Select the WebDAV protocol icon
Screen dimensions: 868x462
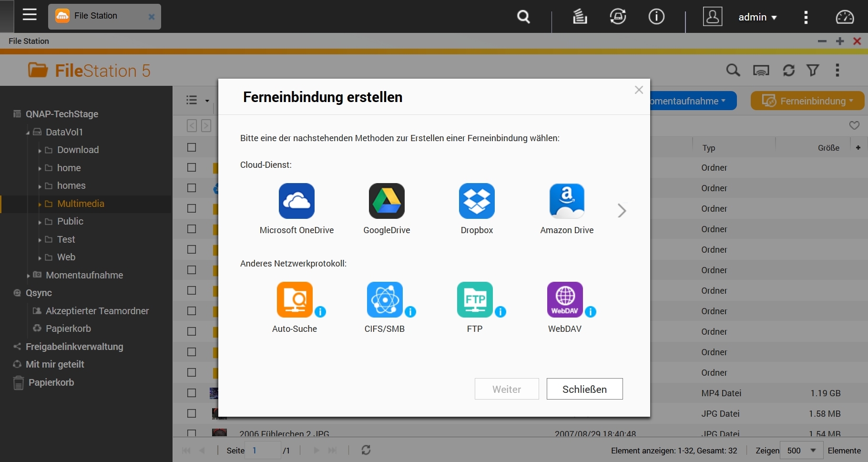click(565, 299)
